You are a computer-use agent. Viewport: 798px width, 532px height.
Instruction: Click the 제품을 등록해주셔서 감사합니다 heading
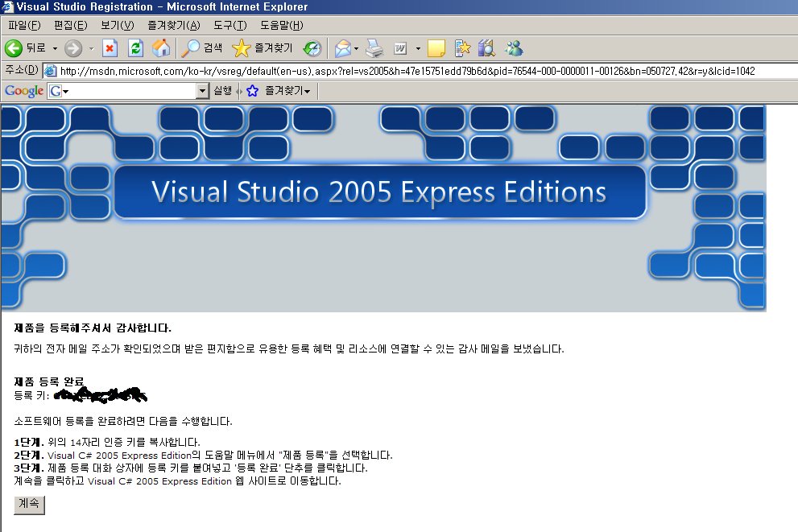click(x=93, y=328)
